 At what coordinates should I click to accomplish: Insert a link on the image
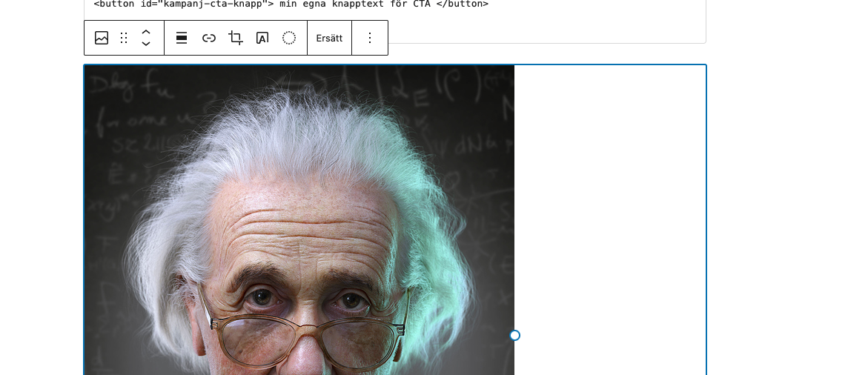click(x=209, y=38)
